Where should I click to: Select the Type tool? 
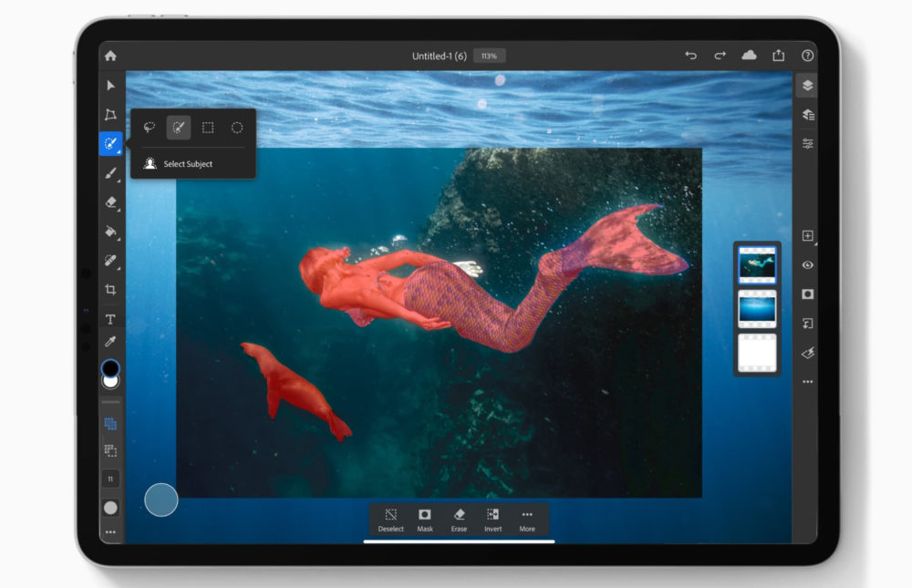tap(110, 319)
